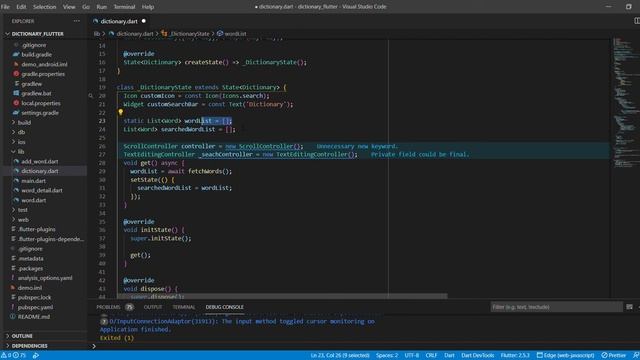Open gradlew file
This screenshot has height=360, width=640.
31,84
